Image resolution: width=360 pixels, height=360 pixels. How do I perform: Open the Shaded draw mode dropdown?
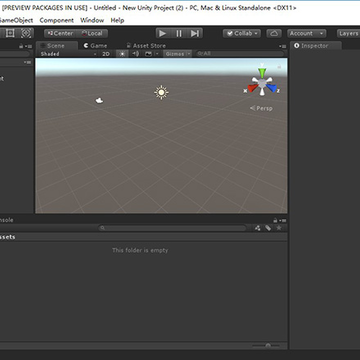[x=68, y=54]
